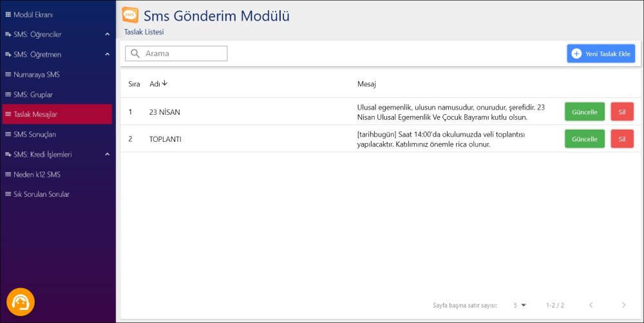The image size is (644, 323).
Task: Click the orange support chat icon
Action: click(21, 302)
